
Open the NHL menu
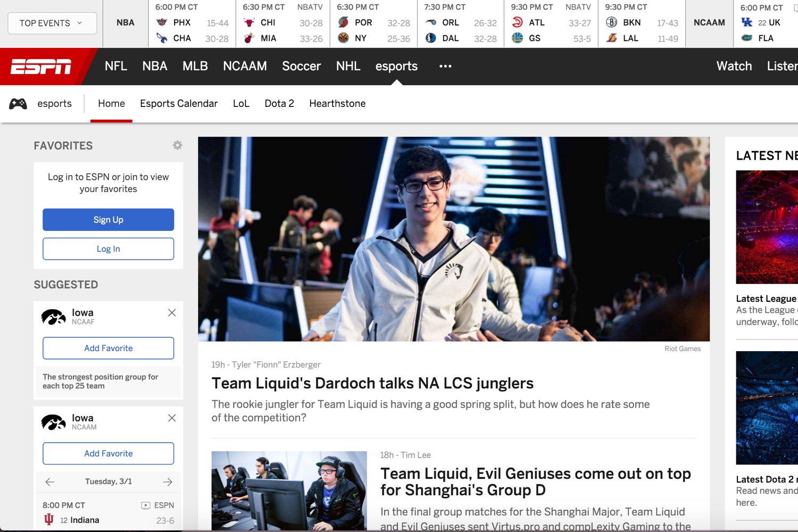pyautogui.click(x=348, y=66)
